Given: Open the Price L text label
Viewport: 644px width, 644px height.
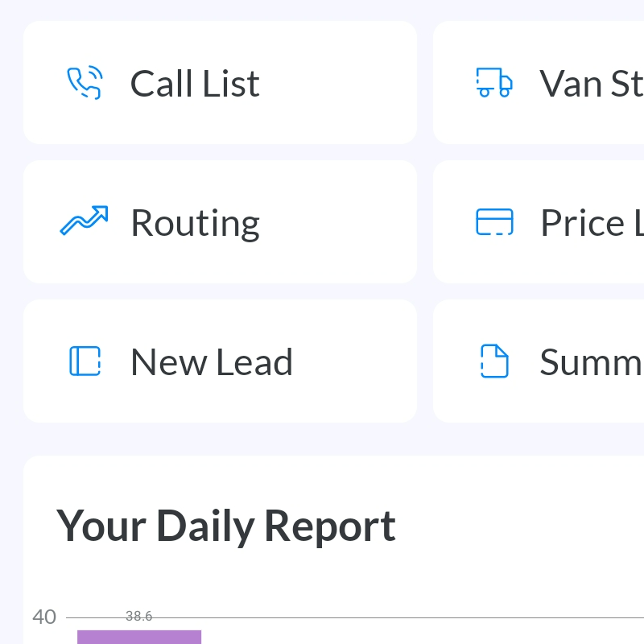Looking at the screenshot, I should pyautogui.click(x=592, y=223).
